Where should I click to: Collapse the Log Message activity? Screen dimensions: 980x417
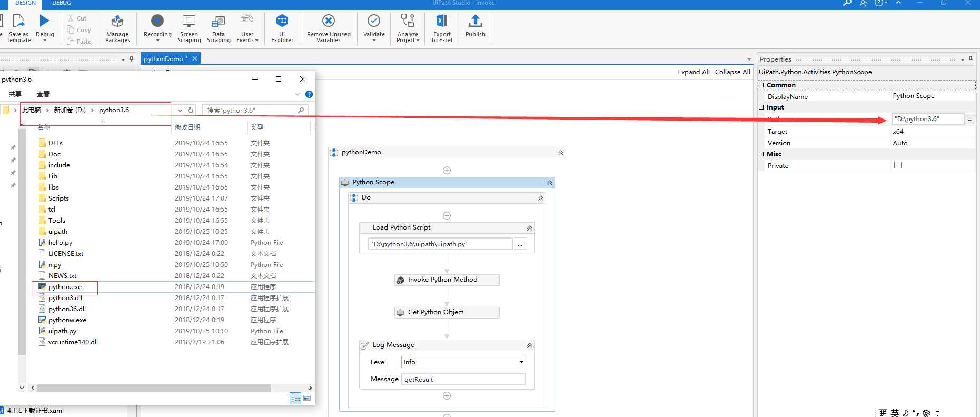pos(529,345)
